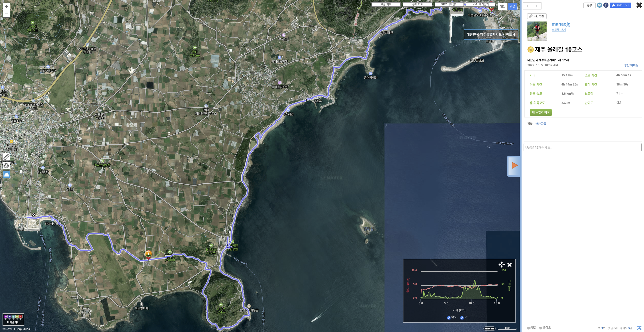The height and width of the screenshot is (332, 644).
Task: Select the tape measure area tool
Action: point(6,166)
